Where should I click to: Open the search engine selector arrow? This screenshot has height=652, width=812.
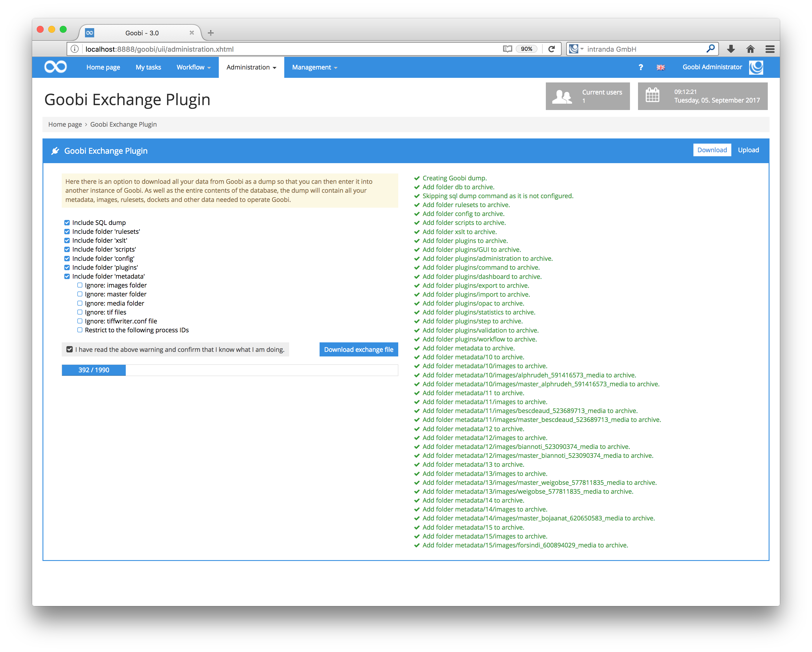click(x=582, y=49)
